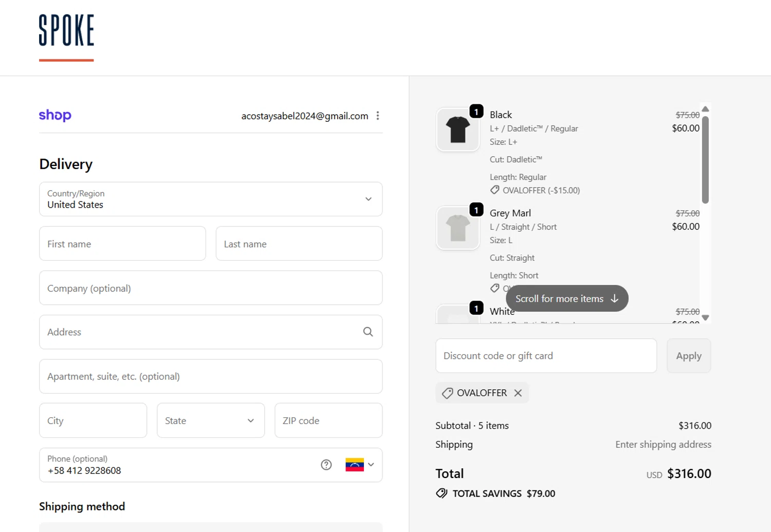The height and width of the screenshot is (532, 771).
Task: Click the Grey Marl t-shirt thumbnail
Action: [x=458, y=228]
